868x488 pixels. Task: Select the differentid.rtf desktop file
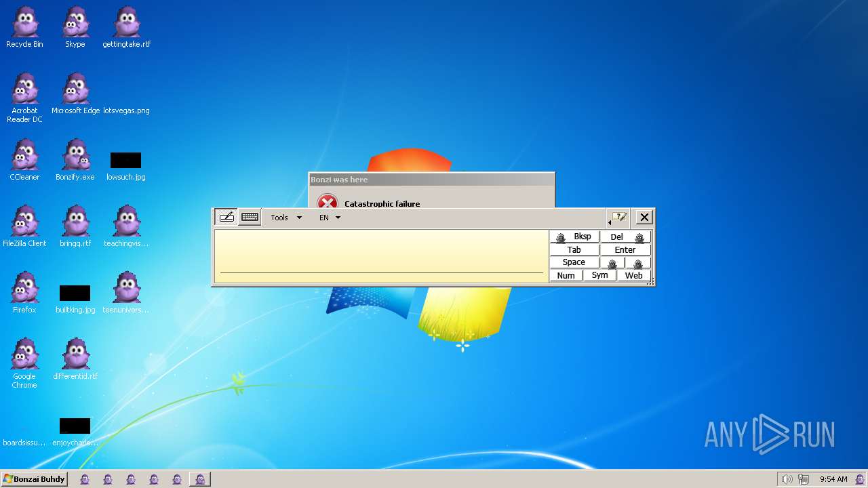pos(75,359)
